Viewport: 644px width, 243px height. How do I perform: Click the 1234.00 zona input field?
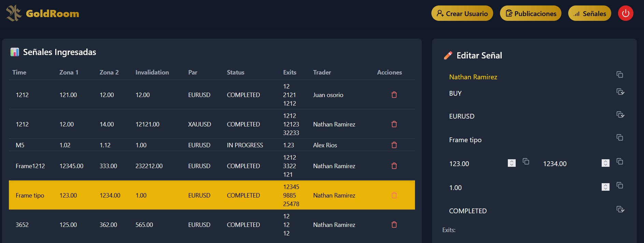pyautogui.click(x=567, y=164)
